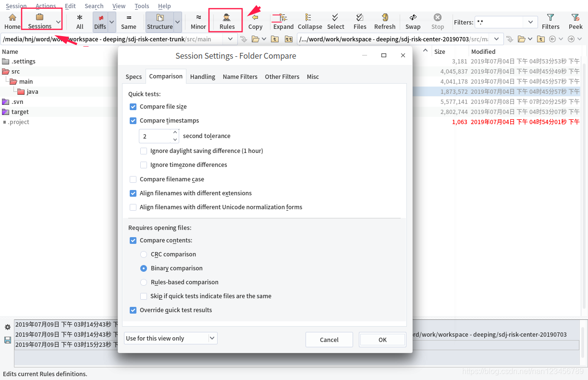The height and width of the screenshot is (380, 588).
Task: Enable Ignore daylight saving difference
Action: 144,151
